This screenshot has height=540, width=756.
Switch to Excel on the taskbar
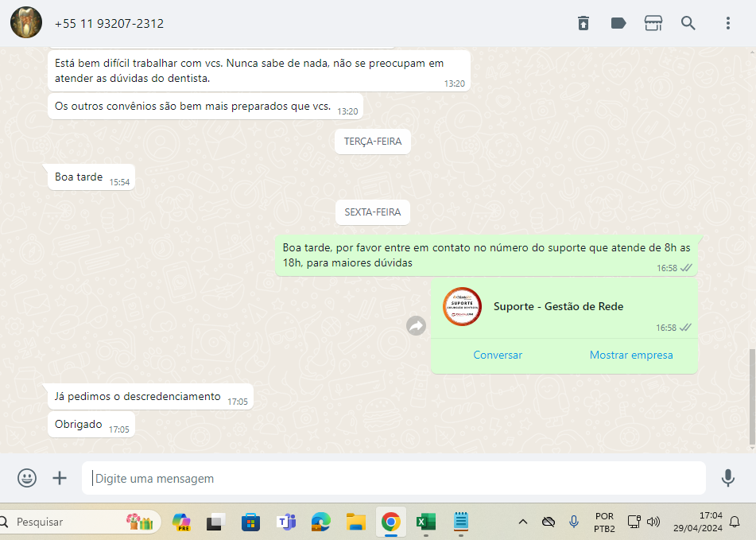click(426, 522)
